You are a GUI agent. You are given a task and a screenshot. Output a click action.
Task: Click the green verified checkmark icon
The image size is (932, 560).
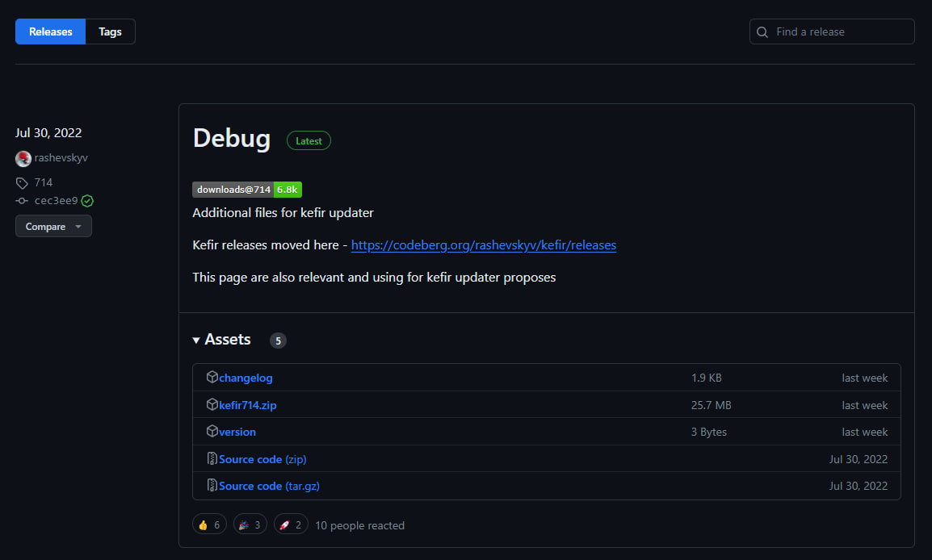87,201
